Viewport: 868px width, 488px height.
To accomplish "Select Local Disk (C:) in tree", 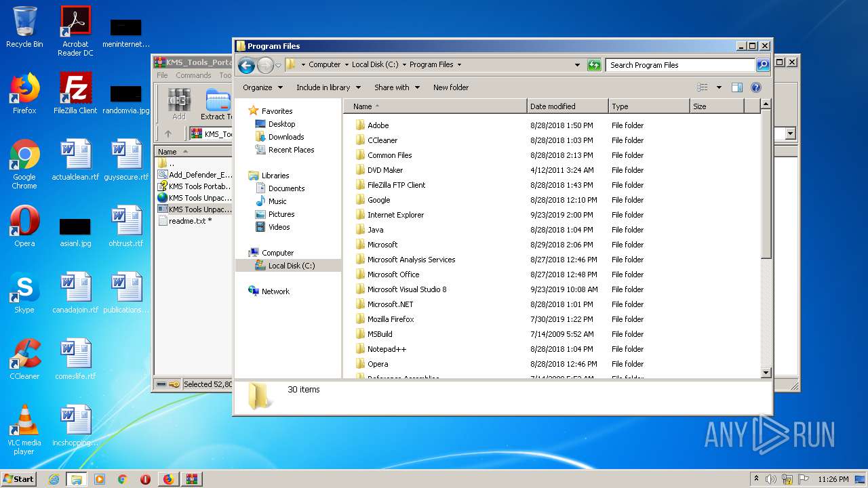I will pyautogui.click(x=291, y=266).
